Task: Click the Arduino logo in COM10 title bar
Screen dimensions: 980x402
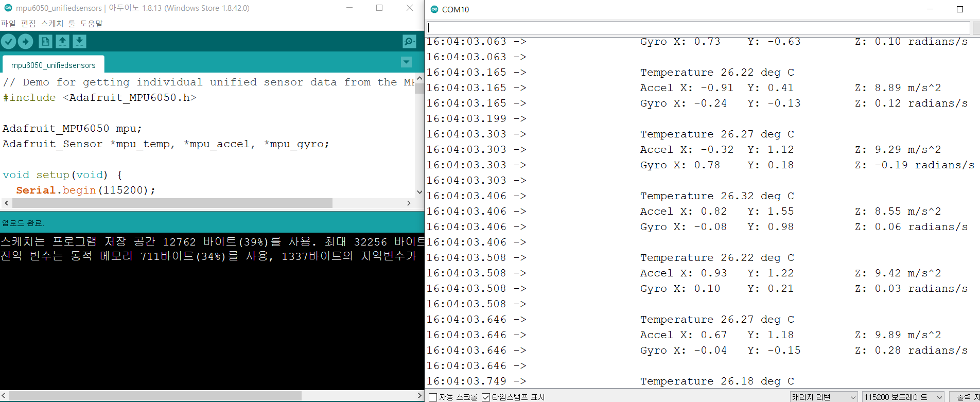Action: 434,9
